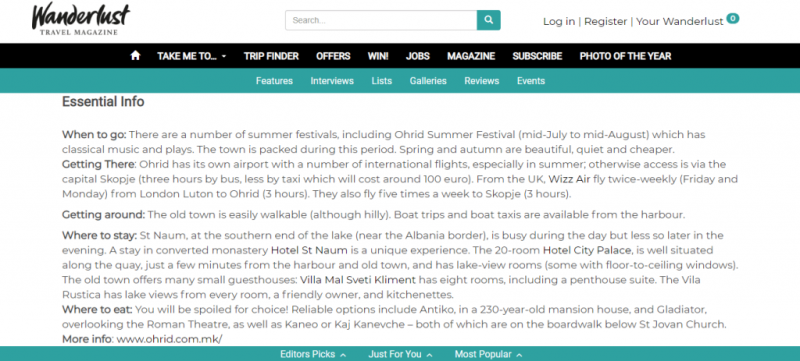Open the Trip Finder menu item
800x361 pixels.
(x=271, y=56)
